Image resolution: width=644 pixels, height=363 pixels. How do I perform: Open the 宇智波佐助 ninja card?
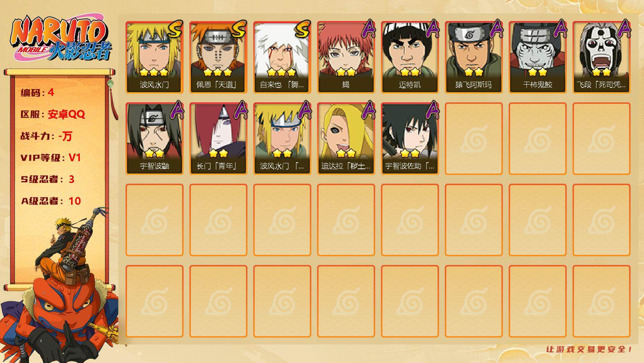[410, 139]
